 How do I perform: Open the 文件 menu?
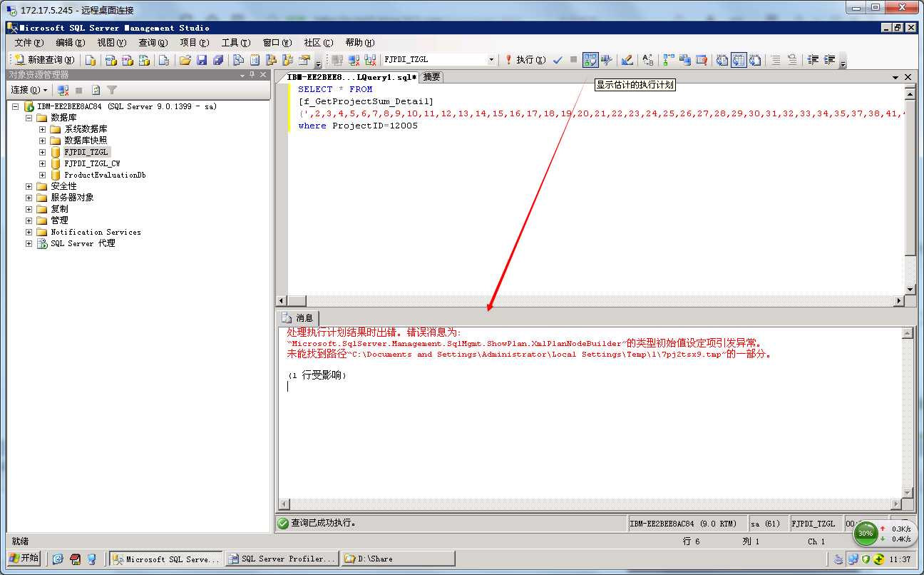pyautogui.click(x=29, y=43)
